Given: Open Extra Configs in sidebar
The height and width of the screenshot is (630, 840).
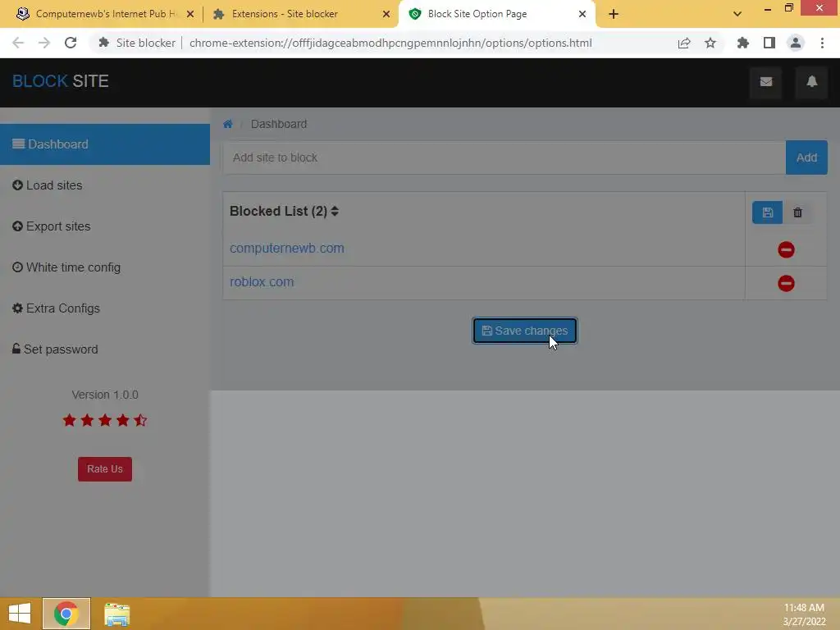Looking at the screenshot, I should coord(105,308).
